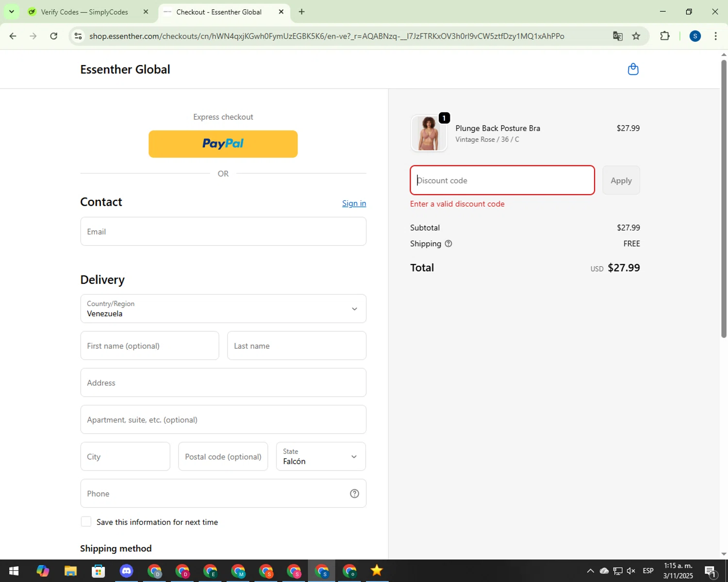Launch Copilot from the taskbar
728x582 pixels.
point(43,571)
